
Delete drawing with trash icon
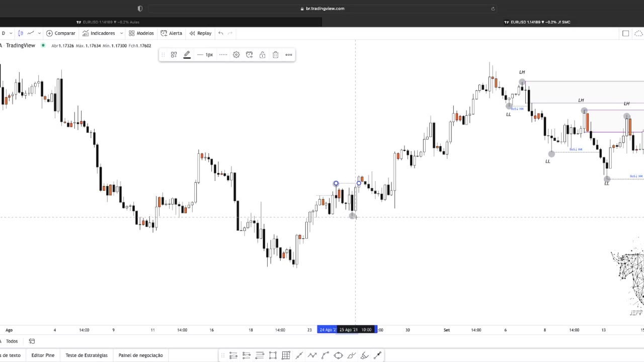[x=275, y=55]
